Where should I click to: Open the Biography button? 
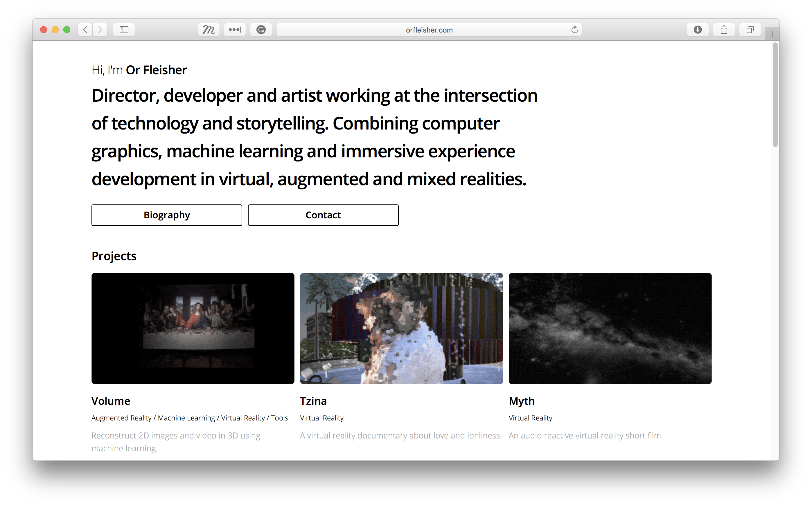[x=167, y=215]
